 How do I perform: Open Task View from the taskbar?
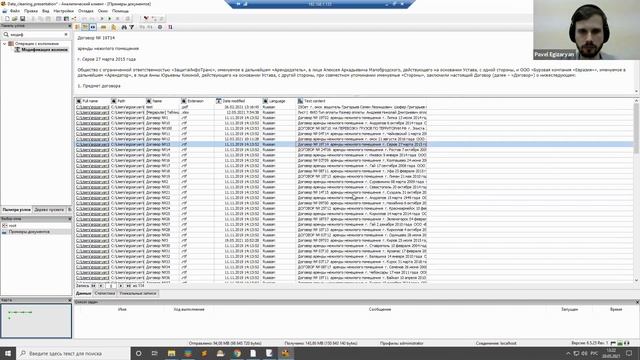pos(155,353)
